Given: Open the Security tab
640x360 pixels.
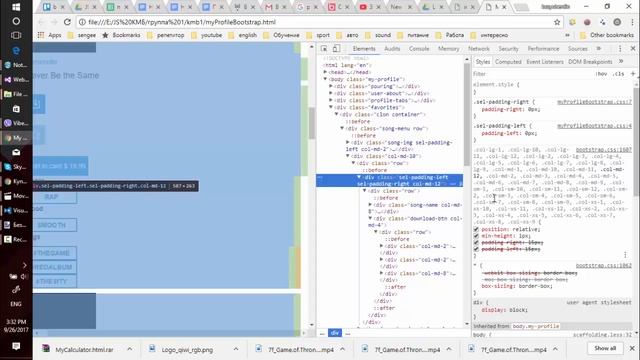Looking at the screenshot, I should [508, 49].
